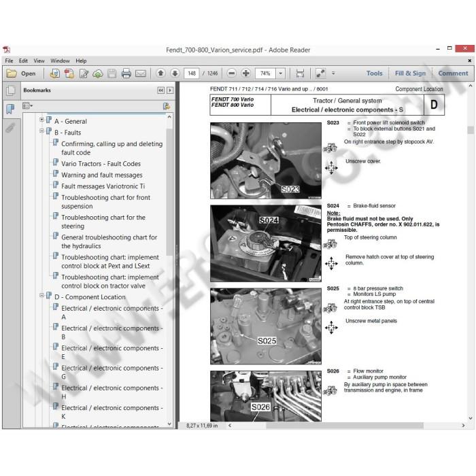476x476 pixels.
Task: Click the Create PDF online icon
Action: 55,73
